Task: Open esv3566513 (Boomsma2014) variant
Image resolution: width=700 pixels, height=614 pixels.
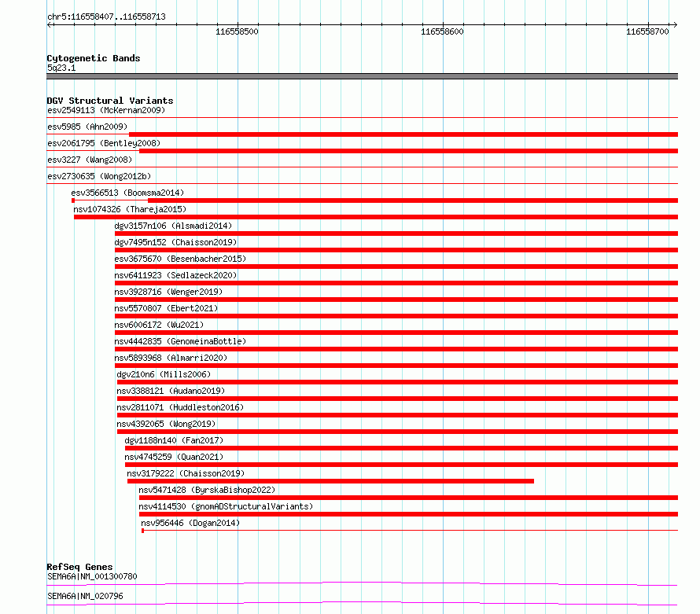Action: click(x=127, y=193)
